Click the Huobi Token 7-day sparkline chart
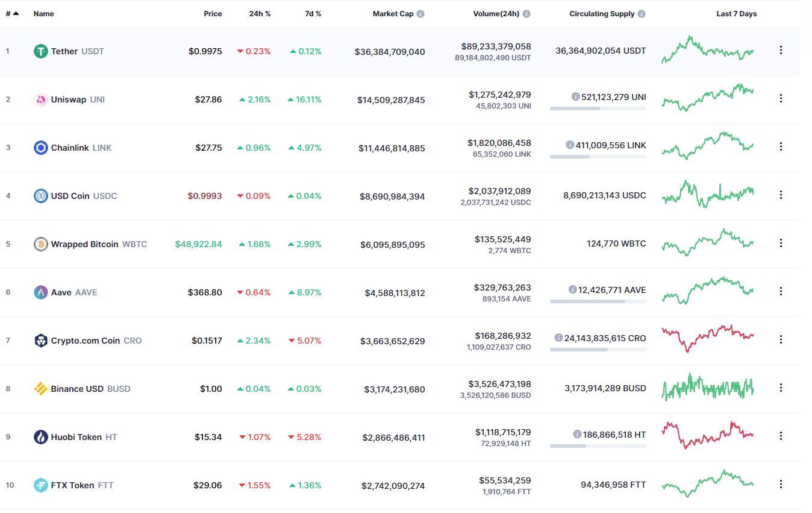 [707, 435]
